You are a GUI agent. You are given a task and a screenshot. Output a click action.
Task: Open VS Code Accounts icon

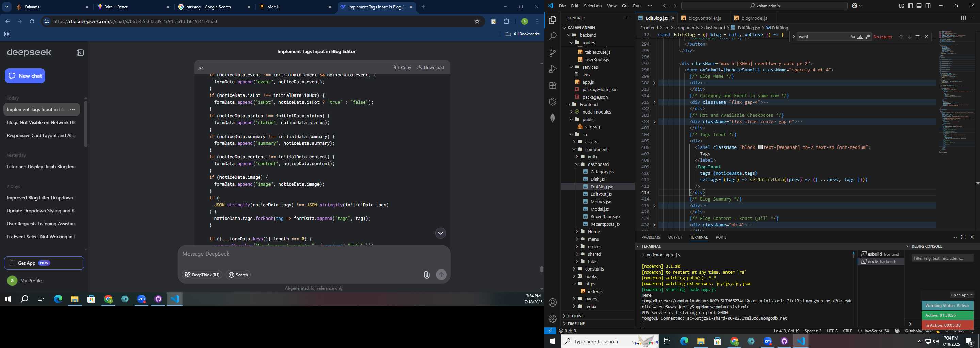552,303
